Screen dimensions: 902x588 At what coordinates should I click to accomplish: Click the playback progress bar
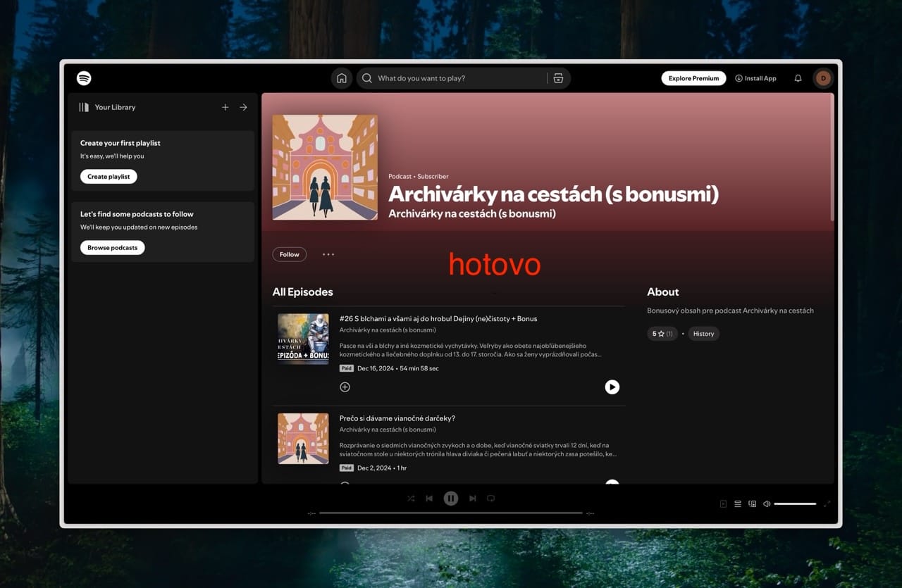click(x=451, y=513)
